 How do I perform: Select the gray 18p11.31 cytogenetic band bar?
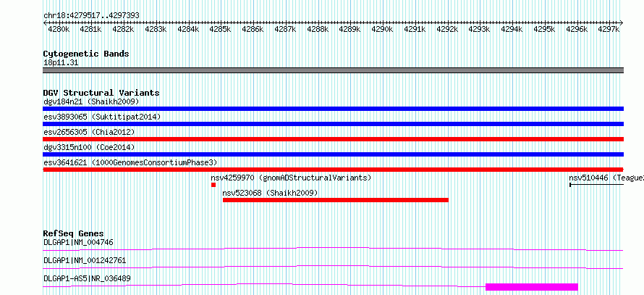(333, 70)
